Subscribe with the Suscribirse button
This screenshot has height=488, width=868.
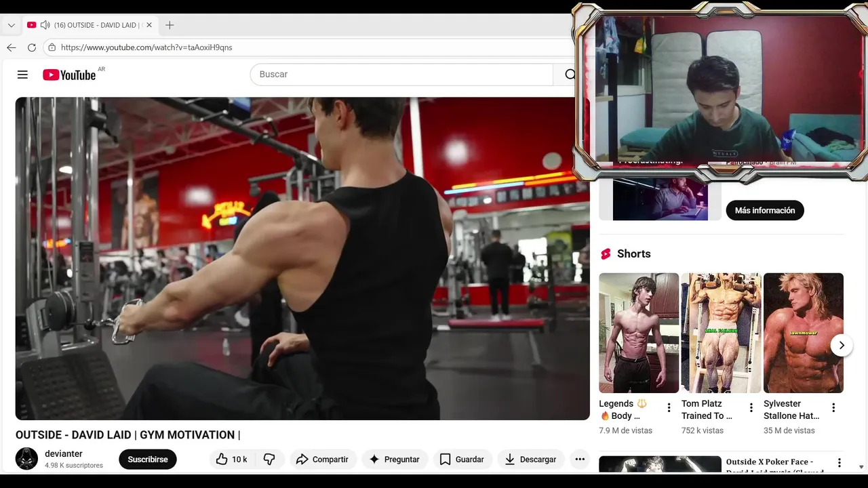click(148, 459)
